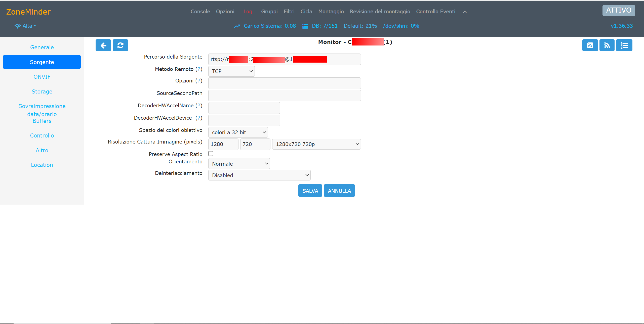
Task: Click the refresh monitor icon button
Action: point(120,45)
